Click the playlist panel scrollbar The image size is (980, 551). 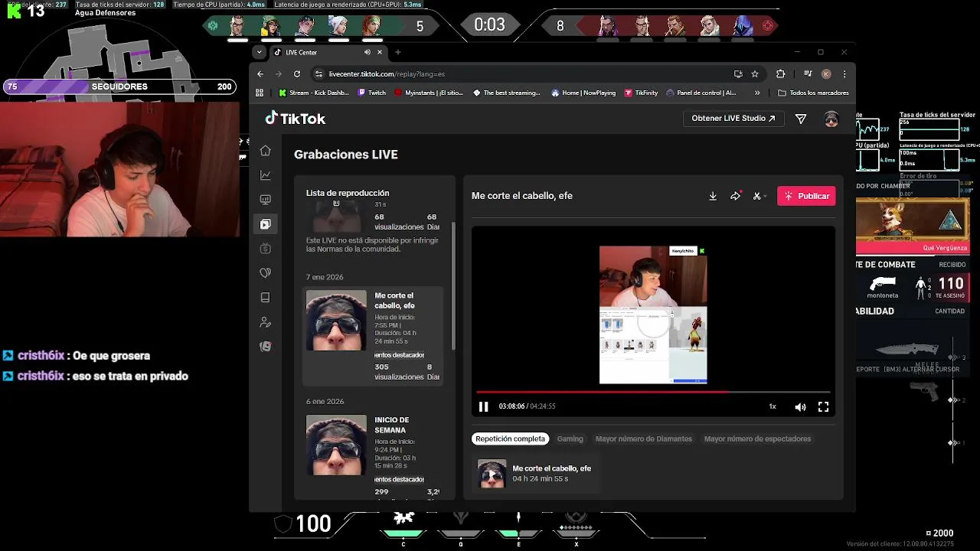[453, 285]
